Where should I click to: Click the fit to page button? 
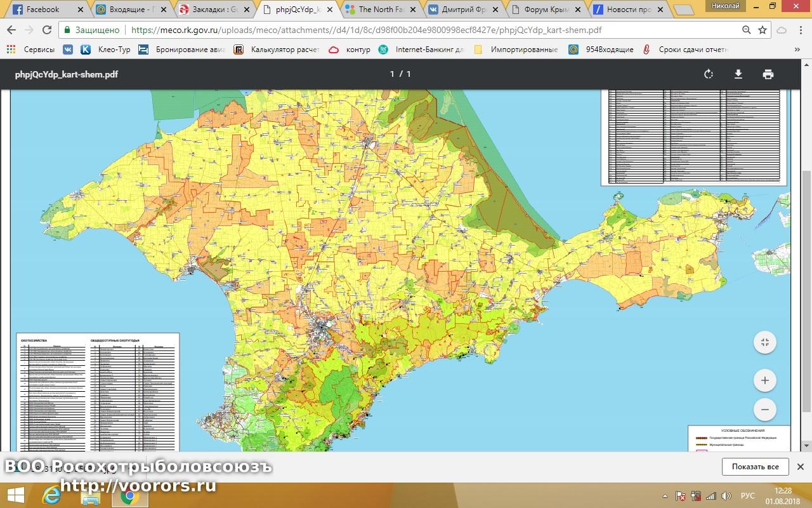tap(764, 343)
